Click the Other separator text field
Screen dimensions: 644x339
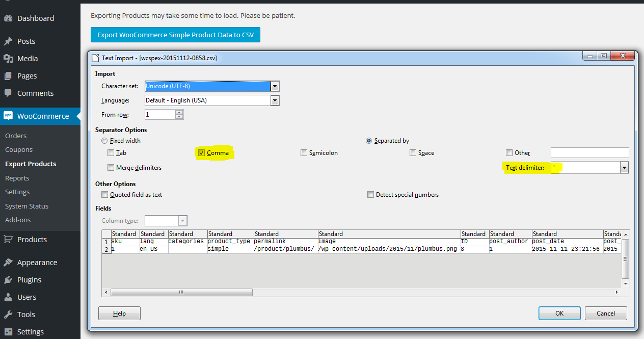(590, 152)
